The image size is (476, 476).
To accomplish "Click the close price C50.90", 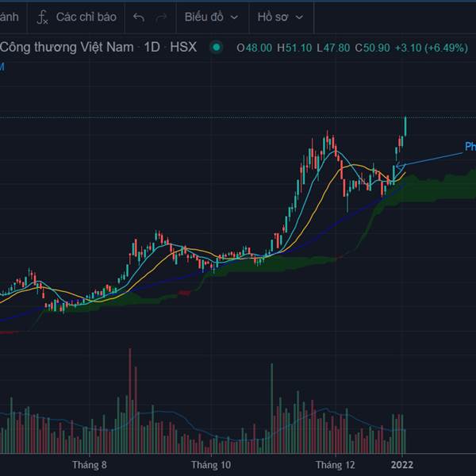I will (x=373, y=48).
